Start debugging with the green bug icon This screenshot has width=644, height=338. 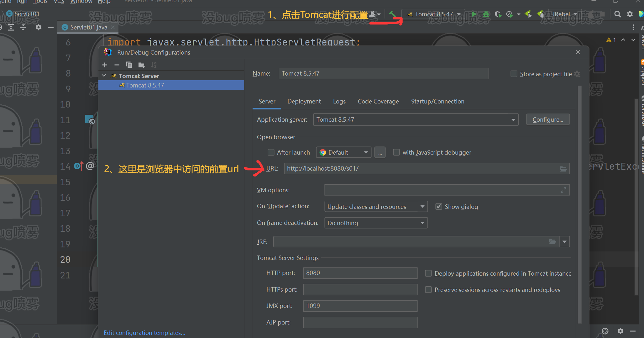point(486,14)
